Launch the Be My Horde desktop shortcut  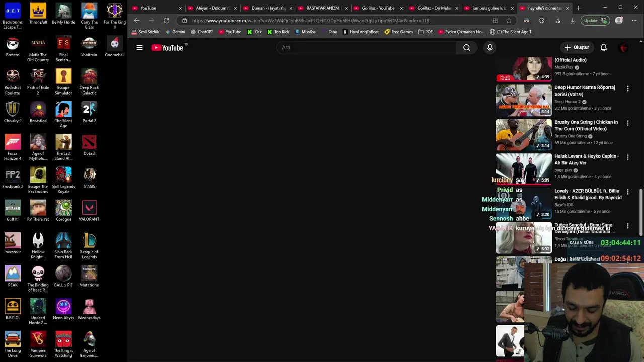click(63, 14)
